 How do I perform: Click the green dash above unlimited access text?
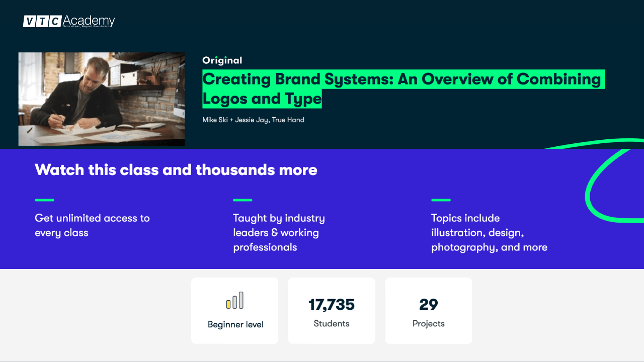pos(44,200)
